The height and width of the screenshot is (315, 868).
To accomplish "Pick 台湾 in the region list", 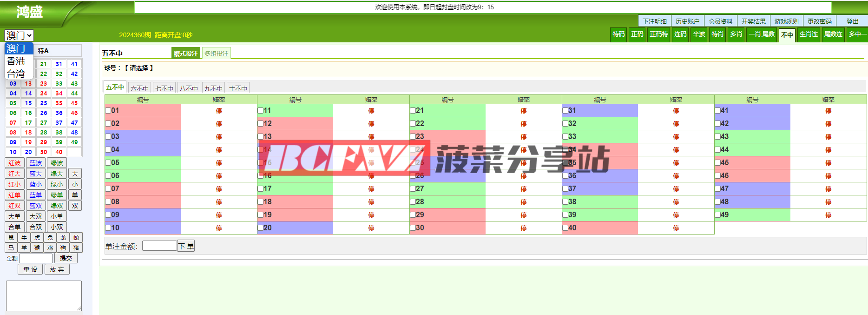I will pos(16,74).
